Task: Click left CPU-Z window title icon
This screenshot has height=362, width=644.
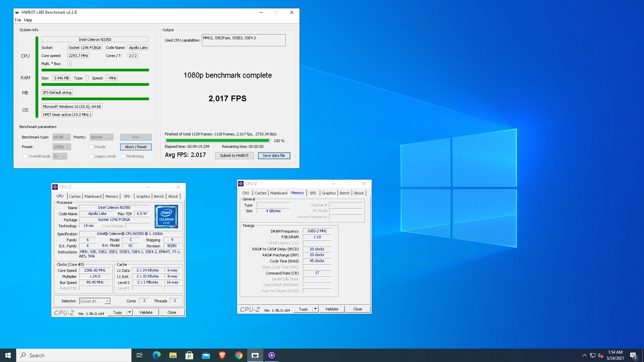Action: click(x=55, y=187)
